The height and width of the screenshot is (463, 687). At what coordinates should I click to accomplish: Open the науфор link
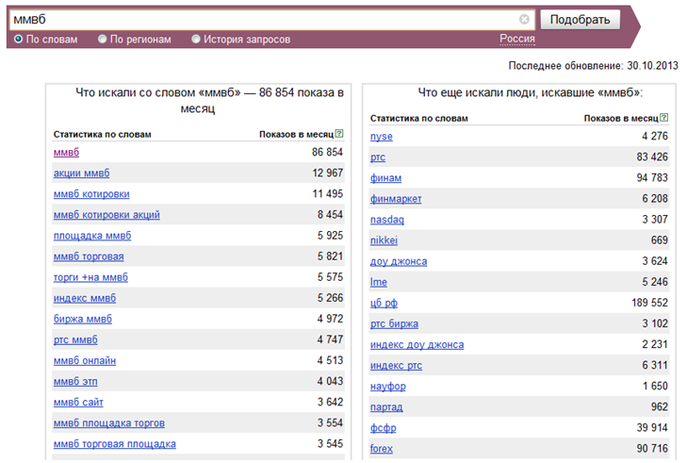(388, 386)
